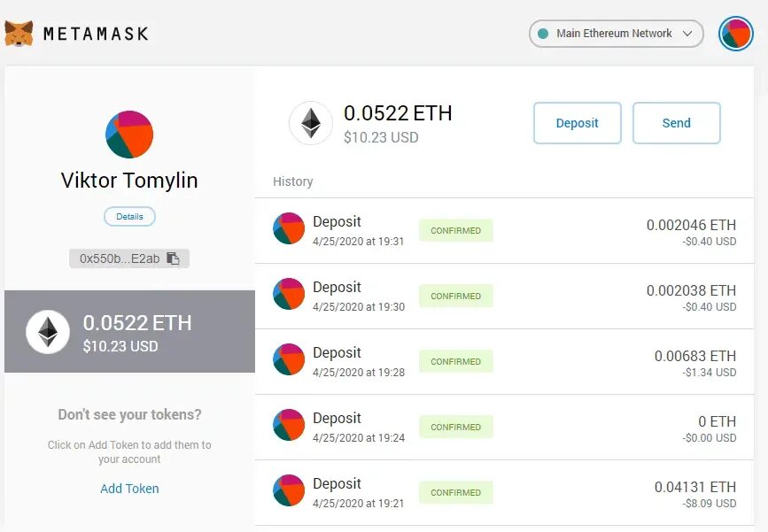Click the Send button
Screen dimensions: 768x532
click(x=677, y=123)
